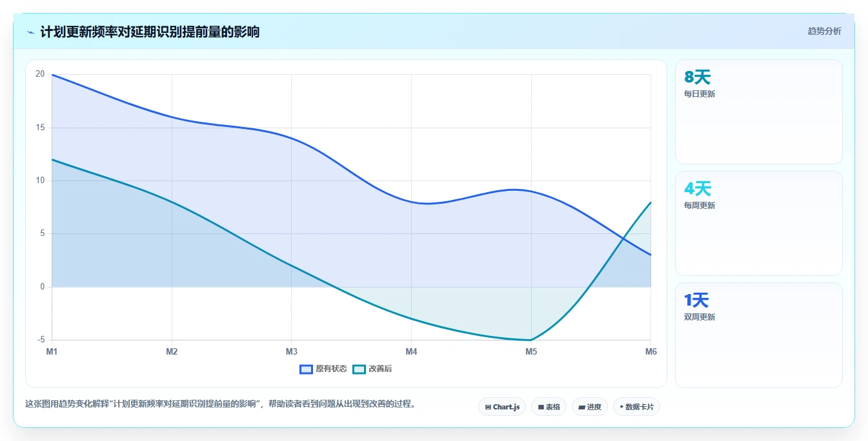
Task: Click the description text below the chart
Action: click(220, 404)
